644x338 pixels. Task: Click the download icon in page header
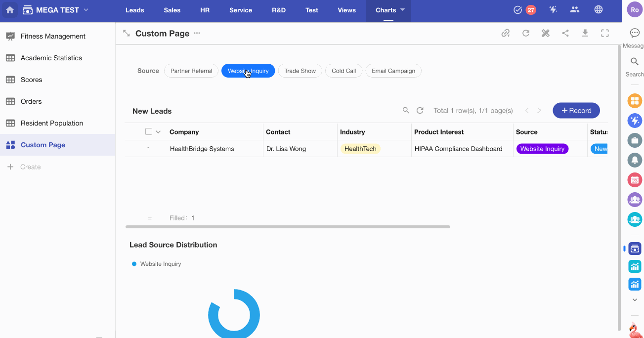(x=585, y=33)
